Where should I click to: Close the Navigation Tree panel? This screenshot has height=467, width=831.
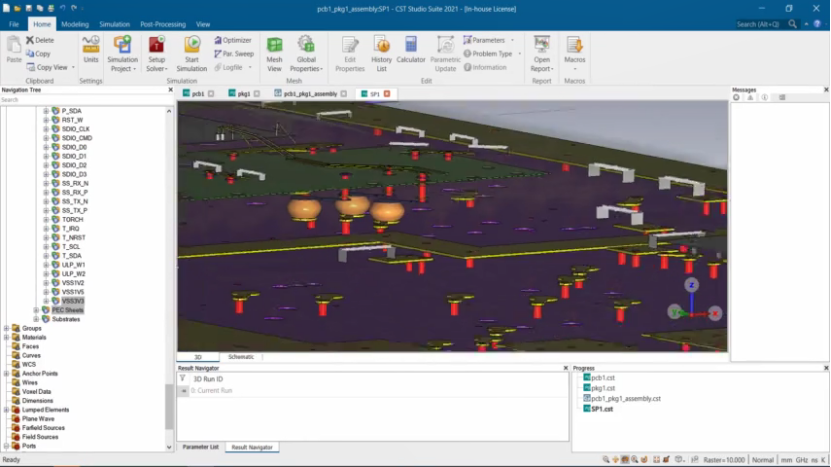click(x=171, y=90)
